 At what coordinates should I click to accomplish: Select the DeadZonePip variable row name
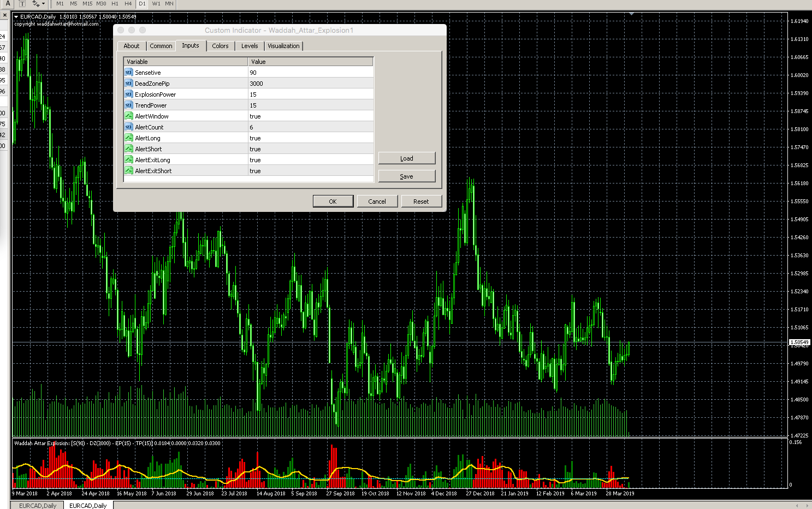tap(152, 84)
